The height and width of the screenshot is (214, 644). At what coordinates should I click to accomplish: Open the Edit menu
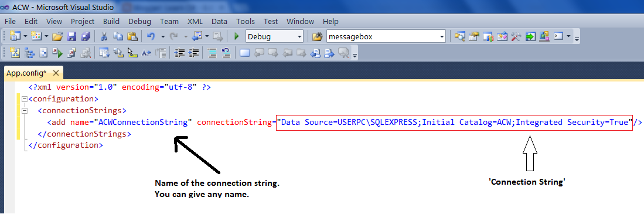31,21
